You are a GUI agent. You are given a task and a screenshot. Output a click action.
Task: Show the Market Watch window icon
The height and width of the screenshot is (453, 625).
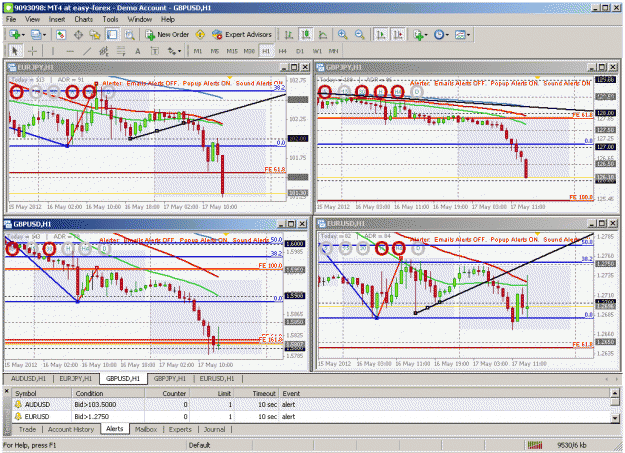coord(61,35)
